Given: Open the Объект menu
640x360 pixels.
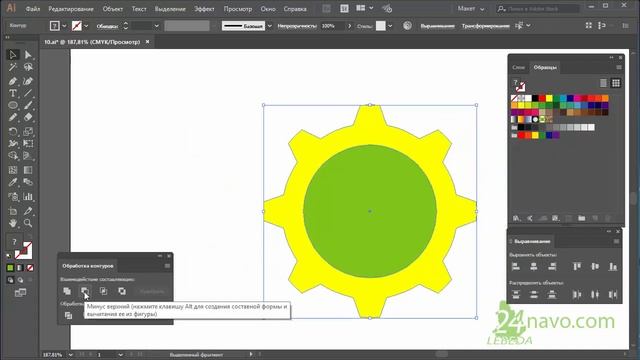Looking at the screenshot, I should [x=113, y=9].
